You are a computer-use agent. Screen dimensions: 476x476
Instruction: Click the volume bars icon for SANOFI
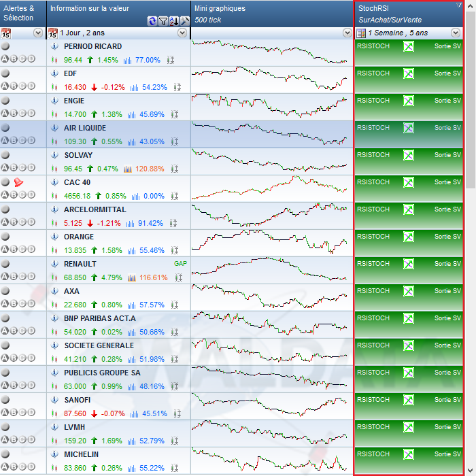click(134, 413)
